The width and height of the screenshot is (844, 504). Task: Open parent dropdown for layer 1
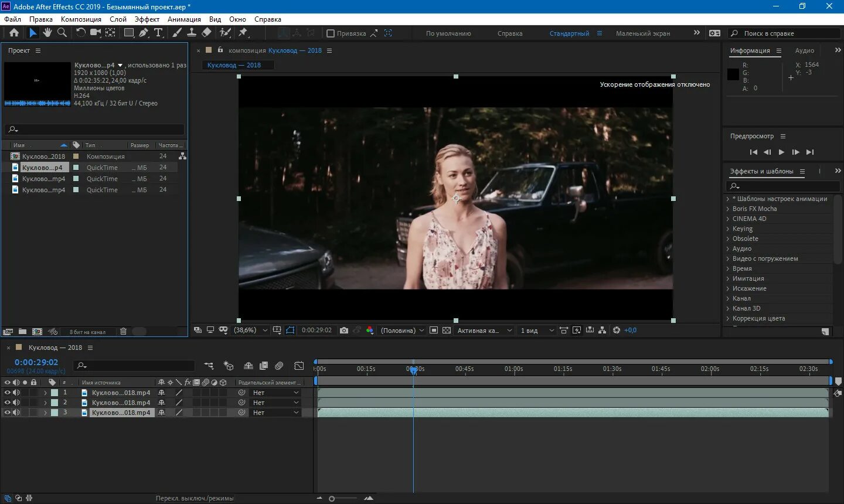click(x=275, y=393)
